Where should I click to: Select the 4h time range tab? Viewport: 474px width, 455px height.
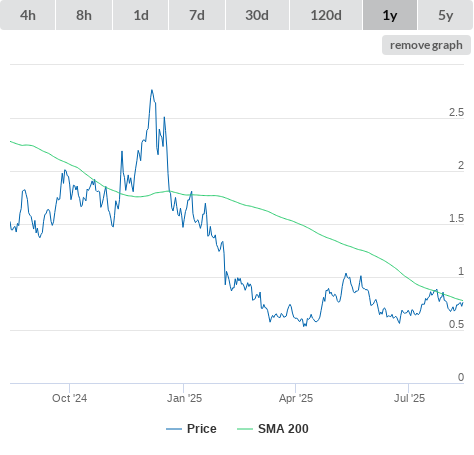click(28, 15)
